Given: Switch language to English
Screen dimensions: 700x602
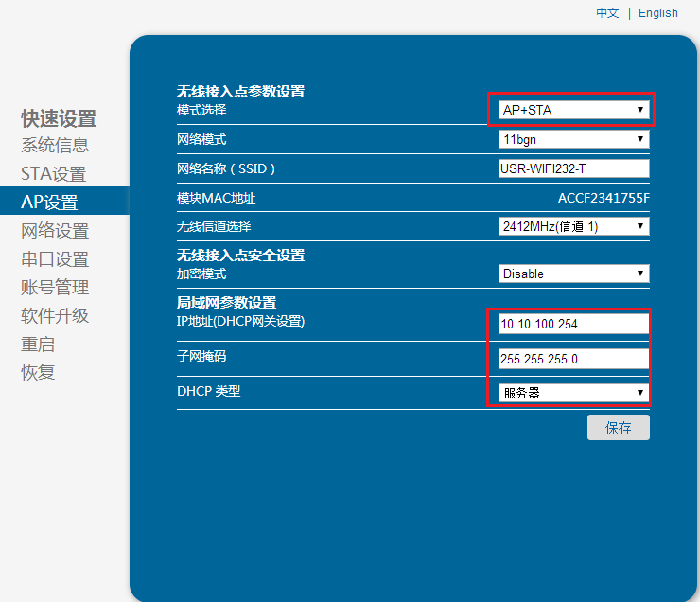Looking at the screenshot, I should [x=657, y=13].
